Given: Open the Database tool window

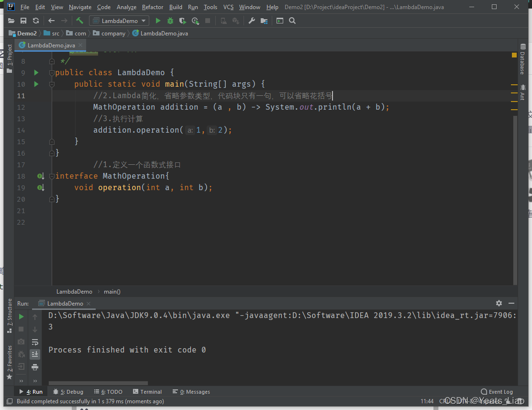Looking at the screenshot, I should coord(522,59).
